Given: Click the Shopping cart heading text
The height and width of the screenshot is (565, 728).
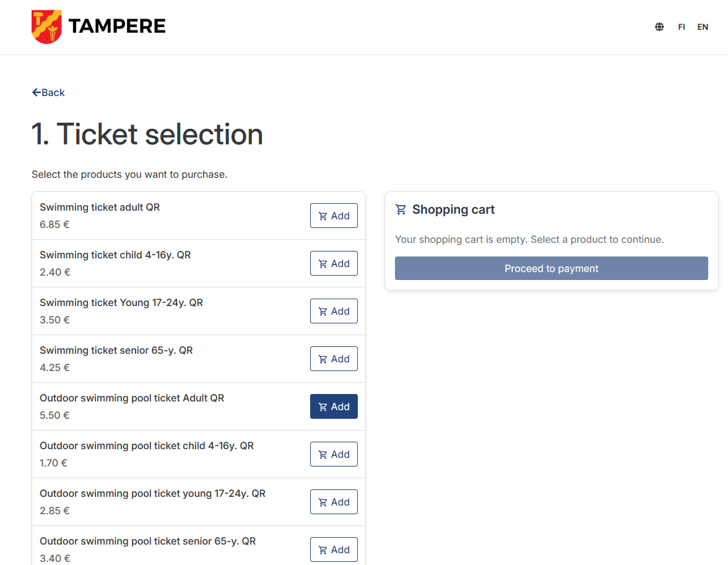Looking at the screenshot, I should coord(453,209).
